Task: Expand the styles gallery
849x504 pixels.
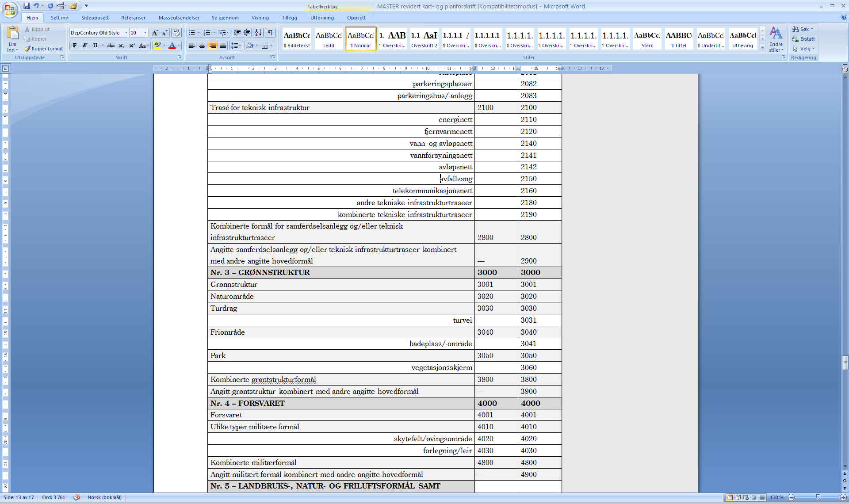Action: pyautogui.click(x=762, y=48)
